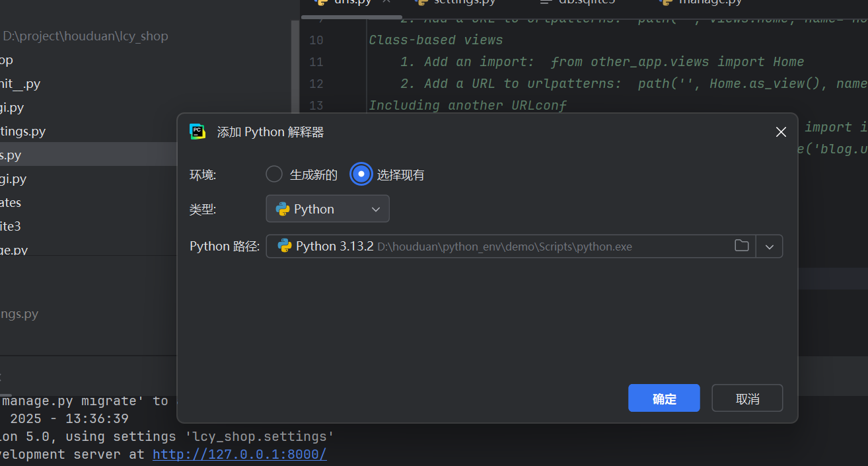
Task: Click the Python 3.13.2 interpreter path field
Action: tap(511, 247)
